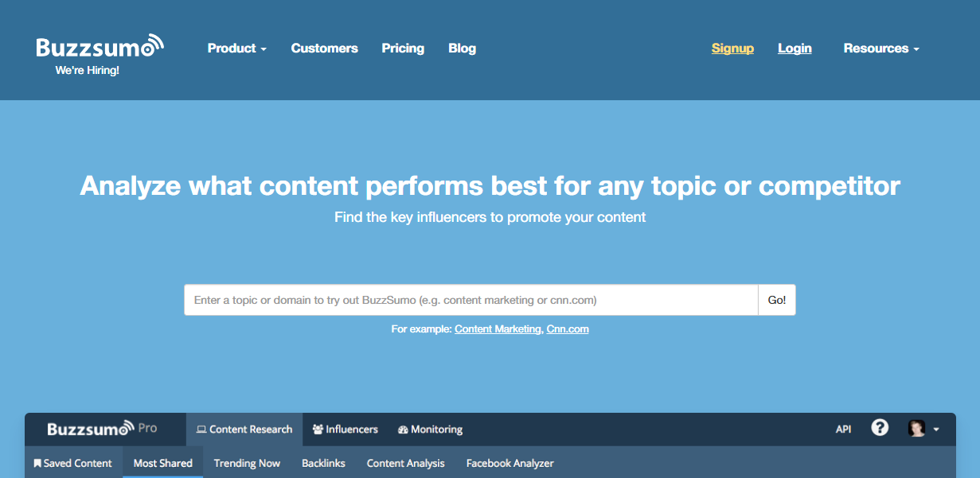
Task: Click the Buzzsumo logo in header
Action: tap(100, 46)
